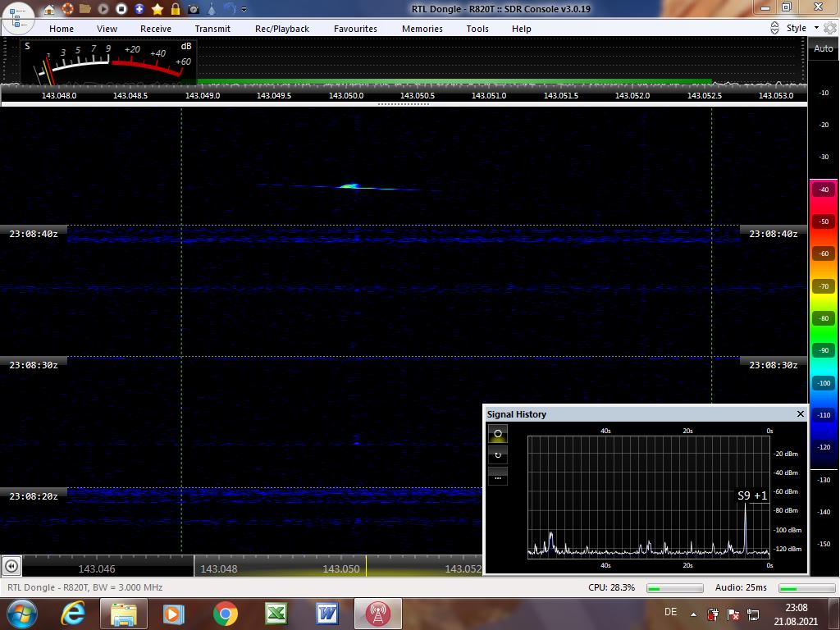Open the Style dropdown menu
840x630 pixels.
point(802,28)
